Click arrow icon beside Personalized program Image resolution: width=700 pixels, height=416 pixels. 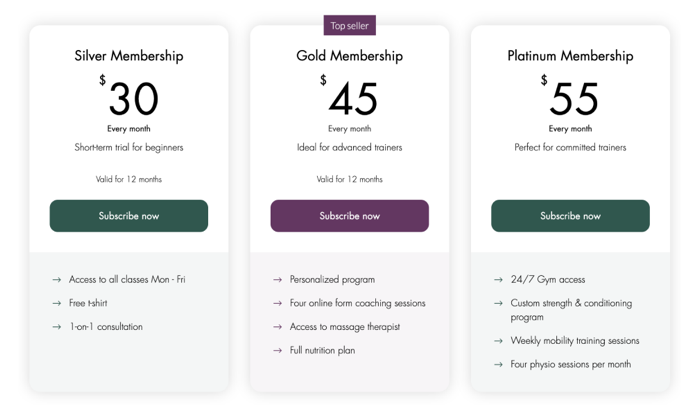278,279
